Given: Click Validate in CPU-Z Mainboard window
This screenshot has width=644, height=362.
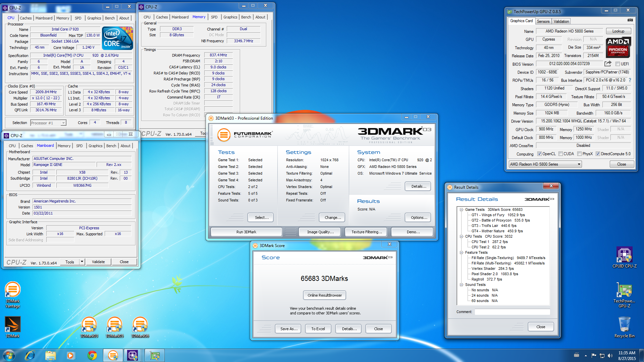Looking at the screenshot, I should pyautogui.click(x=98, y=262).
